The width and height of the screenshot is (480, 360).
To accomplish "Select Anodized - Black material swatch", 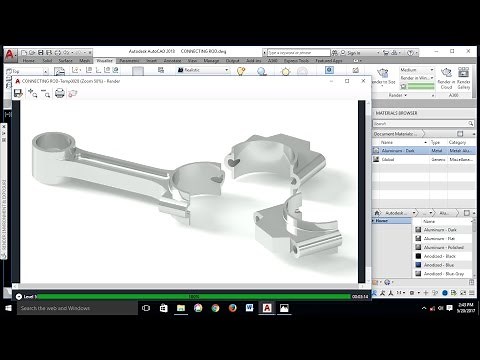I will [x=418, y=256].
